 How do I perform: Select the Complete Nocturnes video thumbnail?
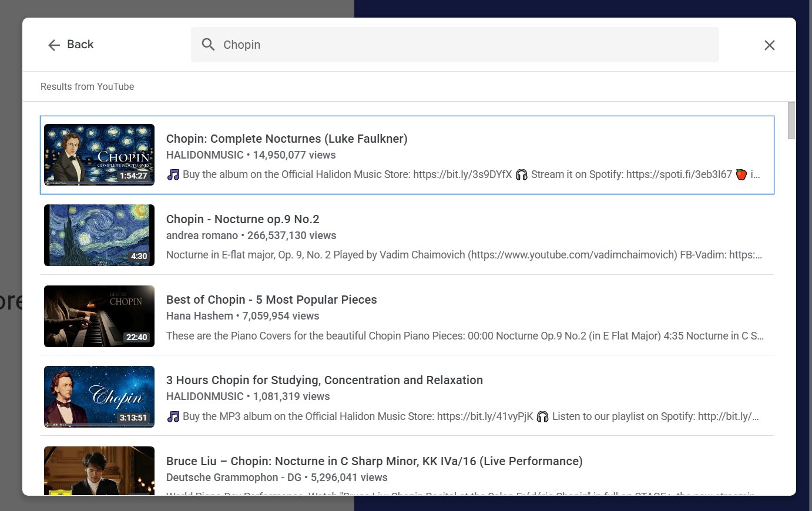pos(99,155)
